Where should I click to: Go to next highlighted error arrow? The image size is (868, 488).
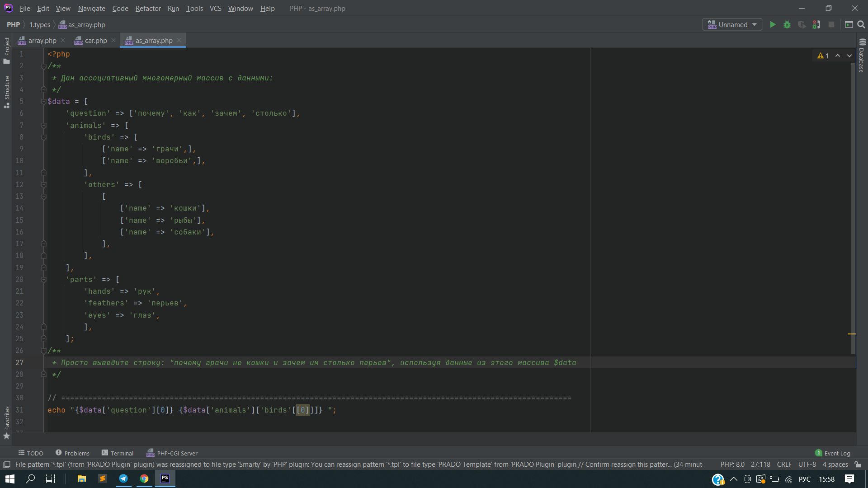(849, 56)
